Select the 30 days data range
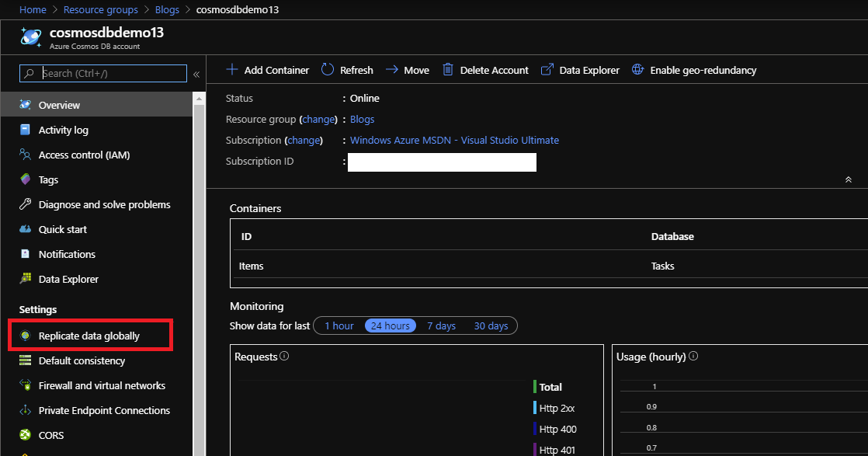 tap(491, 325)
